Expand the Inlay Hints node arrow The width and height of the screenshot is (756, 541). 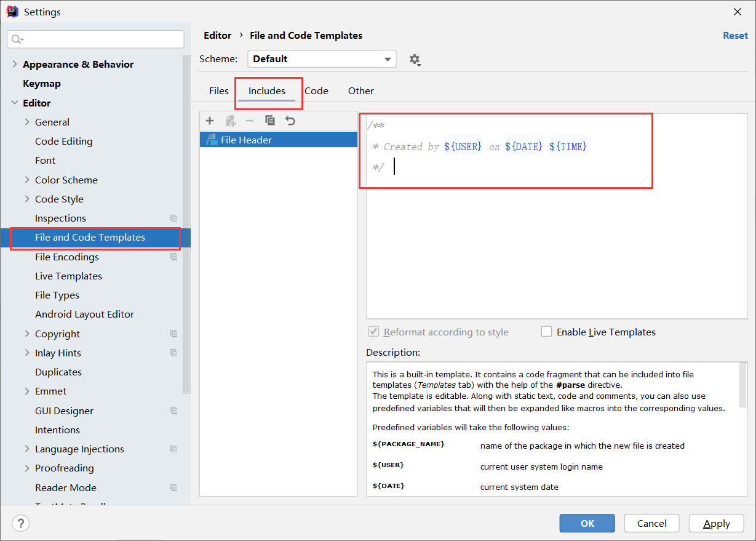(27, 353)
